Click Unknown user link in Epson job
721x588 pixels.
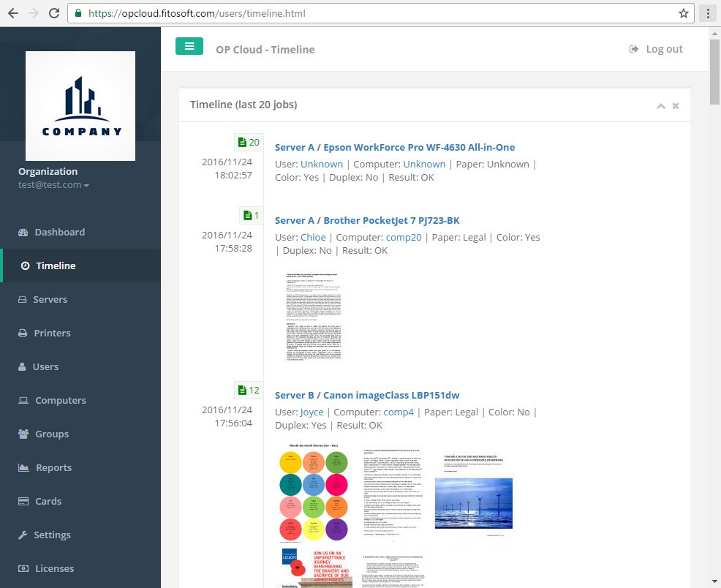click(x=322, y=164)
